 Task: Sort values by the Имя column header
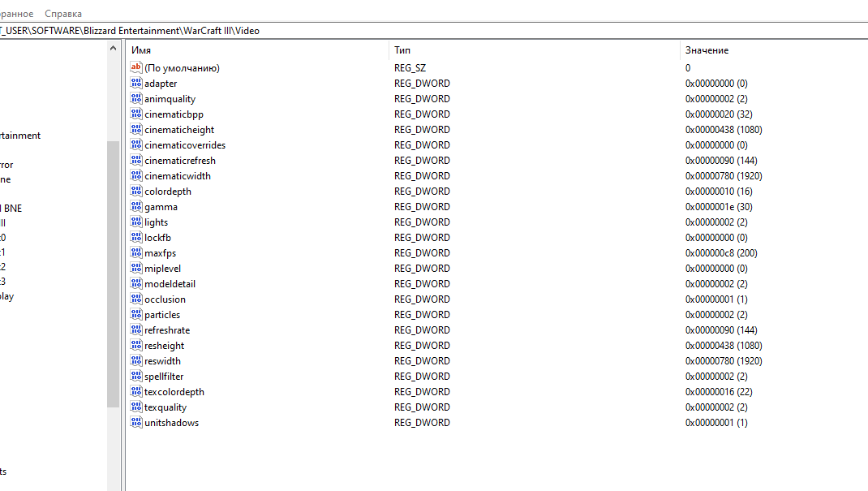257,50
